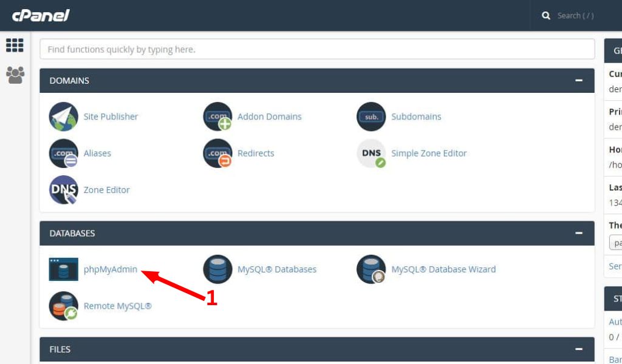Open User Manager icon in sidebar
The height and width of the screenshot is (364, 622).
pyautogui.click(x=15, y=75)
